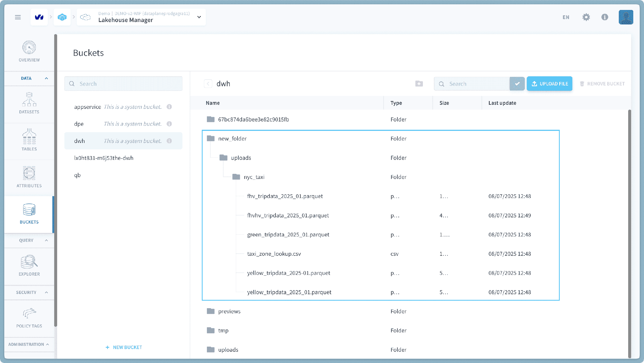Click the info icon in header
The height and width of the screenshot is (363, 644).
[x=605, y=17]
